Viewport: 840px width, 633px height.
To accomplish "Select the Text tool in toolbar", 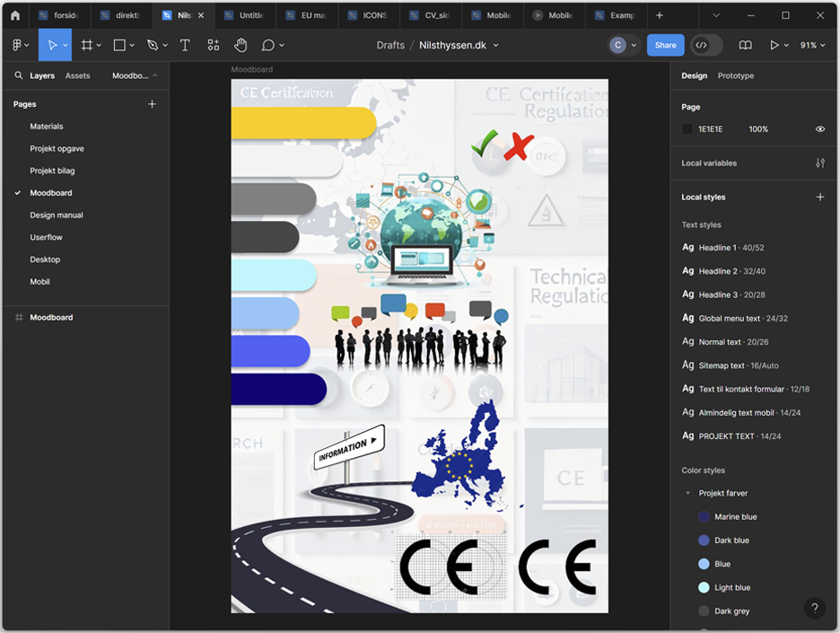I will pos(185,45).
